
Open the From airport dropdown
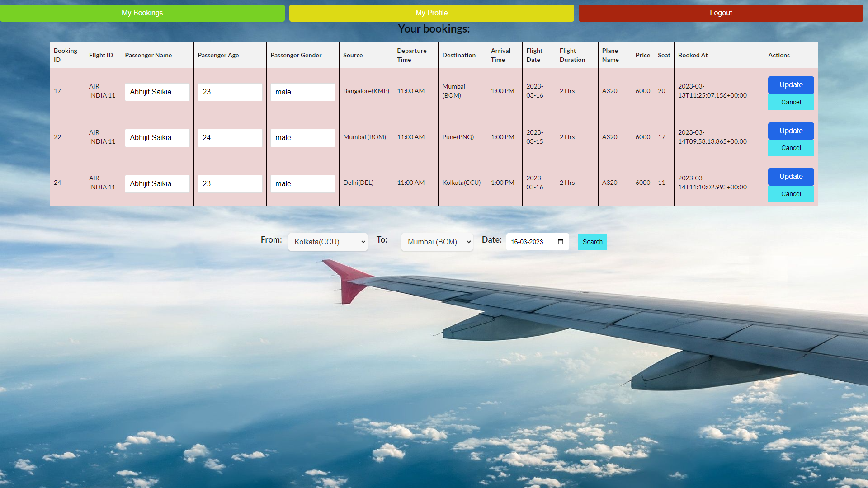[x=327, y=242]
